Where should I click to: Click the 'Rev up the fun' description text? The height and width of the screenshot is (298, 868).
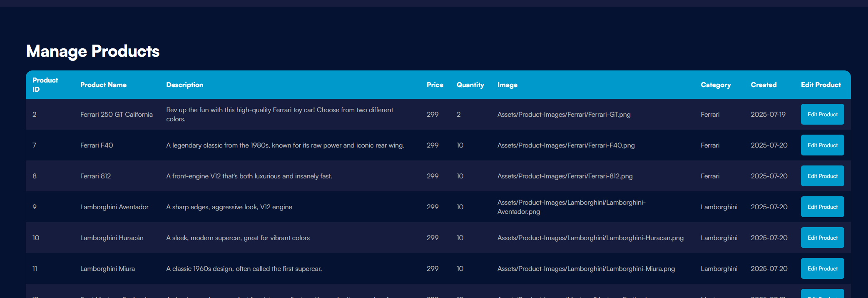(x=279, y=114)
